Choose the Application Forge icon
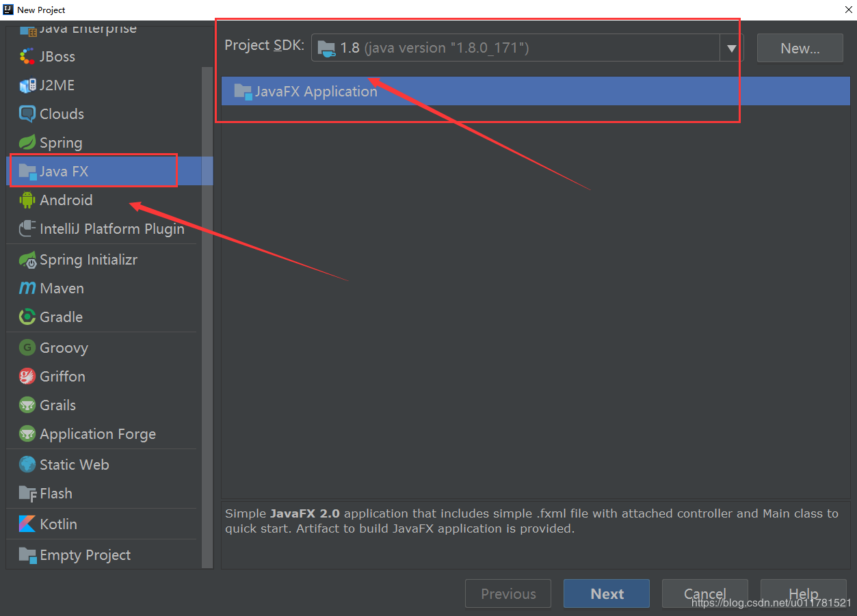The height and width of the screenshot is (616, 857). (x=27, y=434)
